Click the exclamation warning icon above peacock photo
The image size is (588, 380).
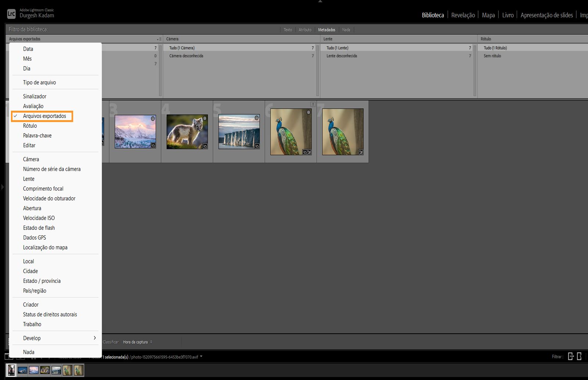click(x=313, y=104)
